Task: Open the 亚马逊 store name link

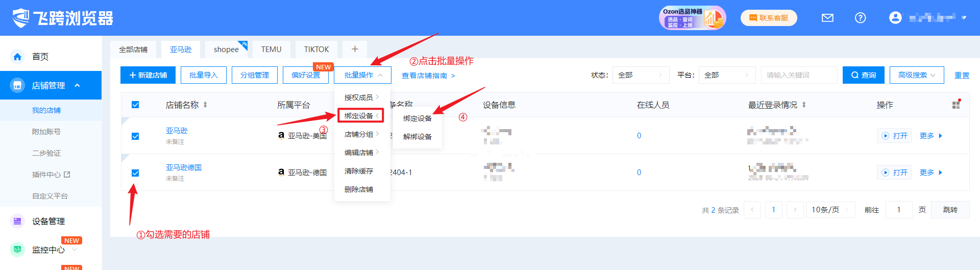Action: [x=177, y=131]
